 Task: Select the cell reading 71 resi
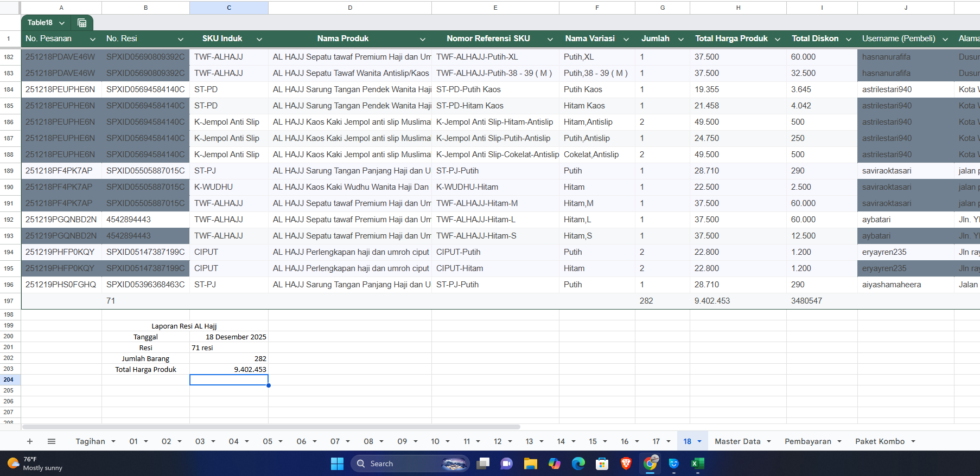229,348
